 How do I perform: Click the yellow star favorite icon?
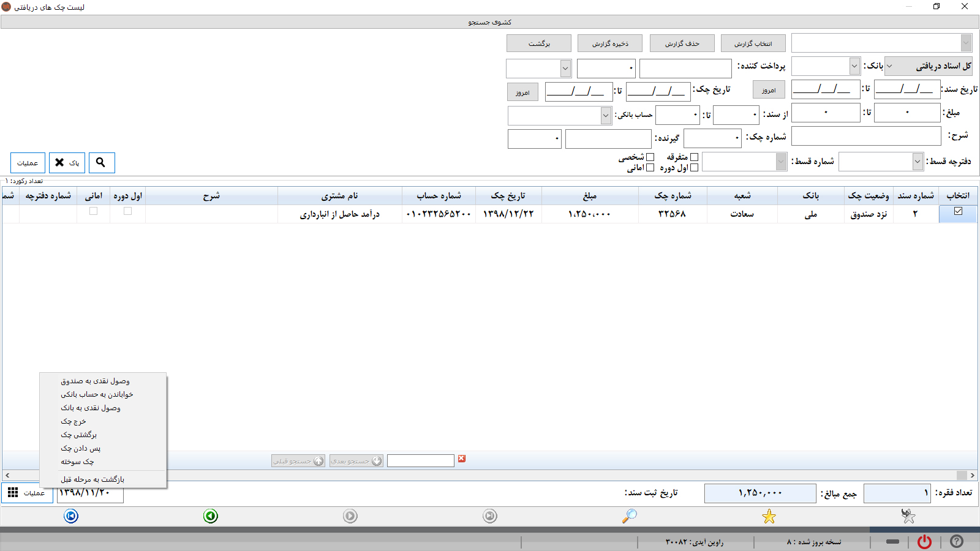tap(769, 517)
